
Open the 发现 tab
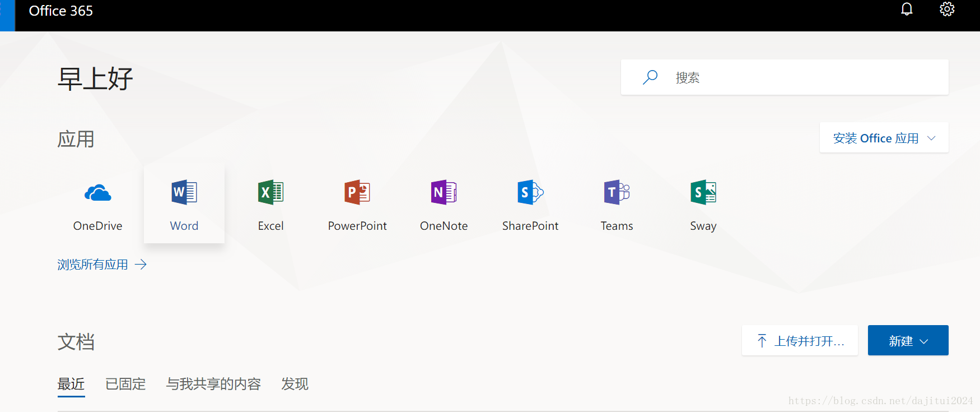[295, 385]
